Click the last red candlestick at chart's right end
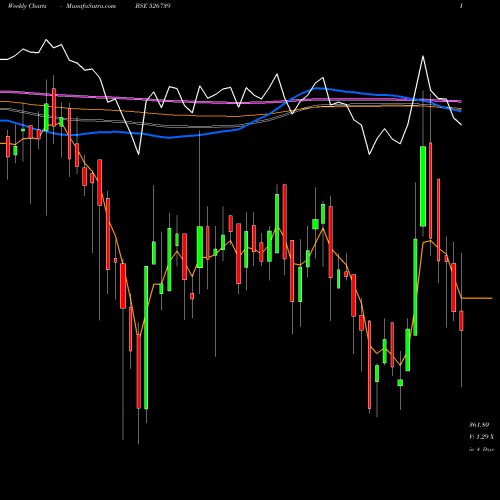 [461, 321]
